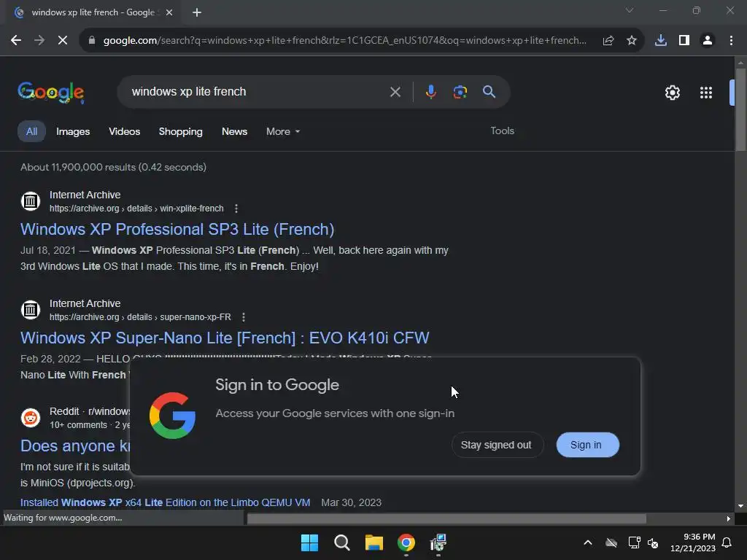The image size is (747, 560).
Task: Click the lock site information icon
Action: 92,41
